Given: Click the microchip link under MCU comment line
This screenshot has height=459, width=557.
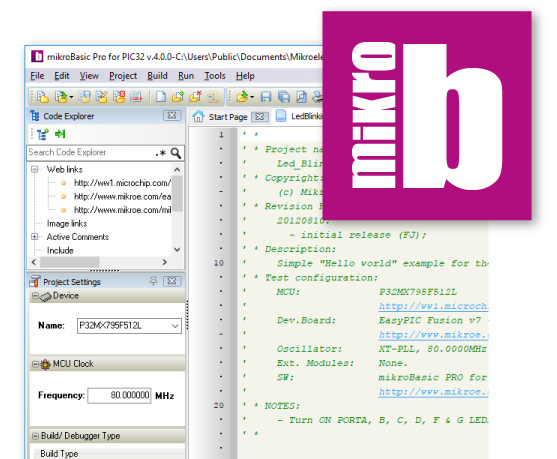Looking at the screenshot, I should [x=433, y=306].
